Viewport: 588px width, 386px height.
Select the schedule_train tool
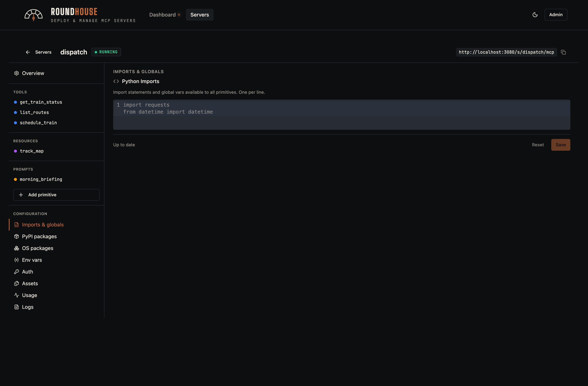point(56,123)
